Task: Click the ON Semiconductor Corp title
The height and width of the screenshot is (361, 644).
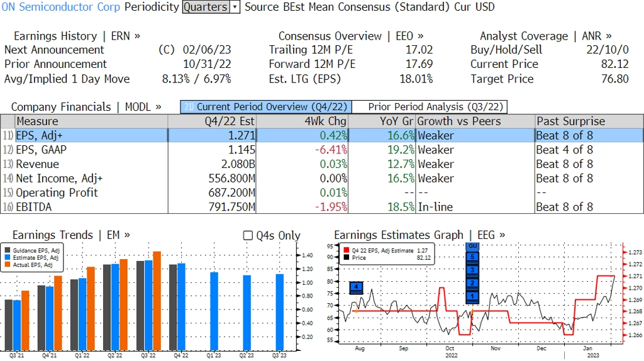Action: 61,7
